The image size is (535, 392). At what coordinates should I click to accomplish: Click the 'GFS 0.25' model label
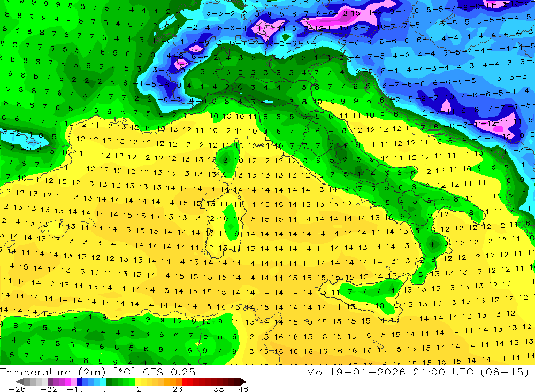click(x=169, y=372)
